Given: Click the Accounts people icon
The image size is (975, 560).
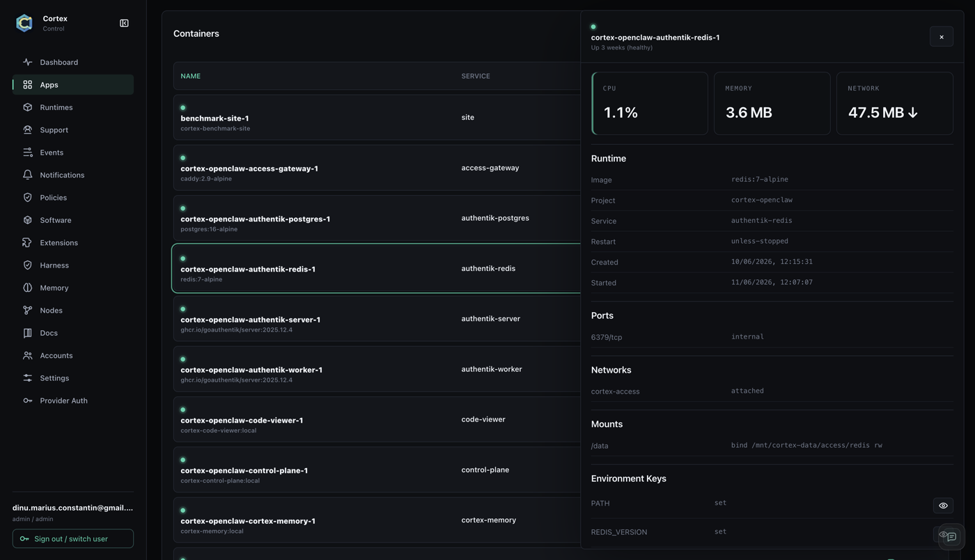Looking at the screenshot, I should pos(28,355).
